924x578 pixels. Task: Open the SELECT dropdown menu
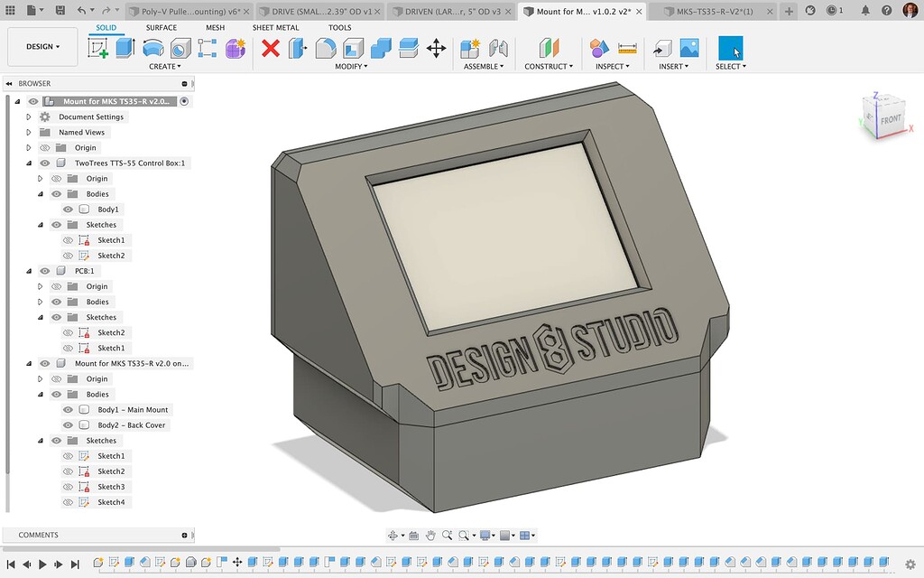coord(731,67)
